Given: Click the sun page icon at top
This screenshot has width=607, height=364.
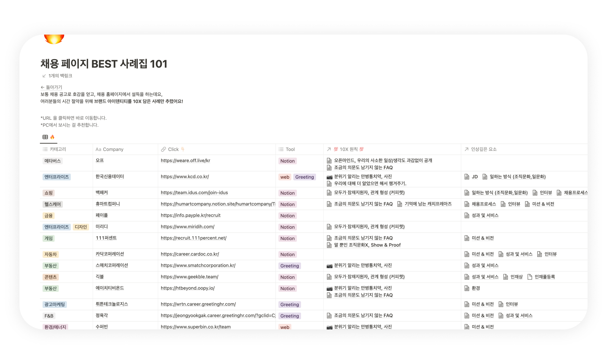Looking at the screenshot, I should (x=54, y=39).
